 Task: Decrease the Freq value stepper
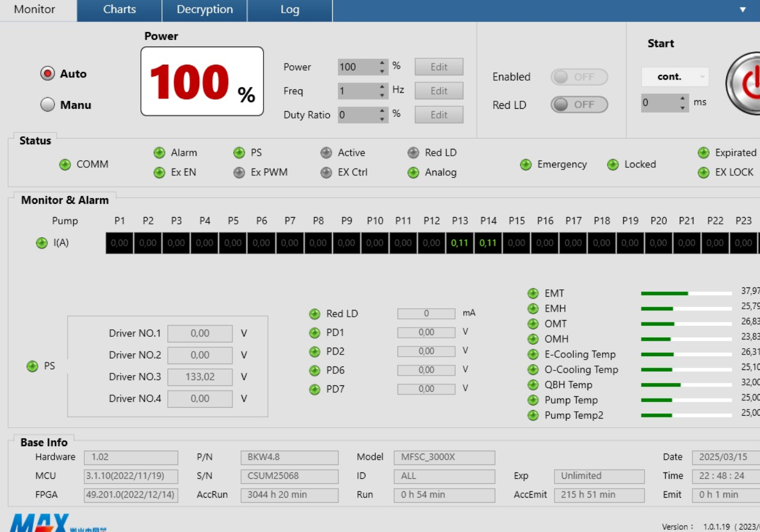(x=382, y=95)
